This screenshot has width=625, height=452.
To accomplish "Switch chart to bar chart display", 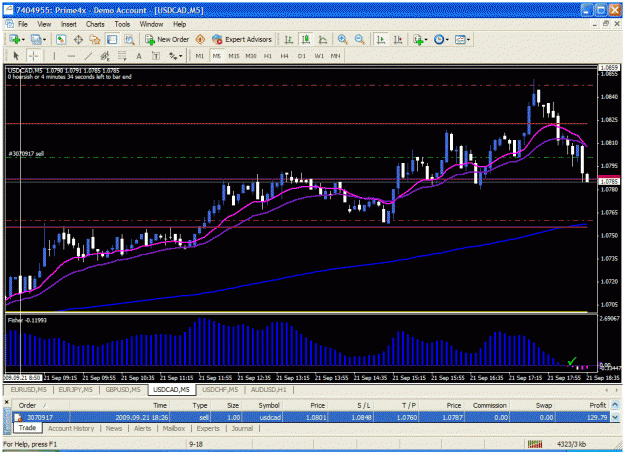I will click(x=289, y=39).
